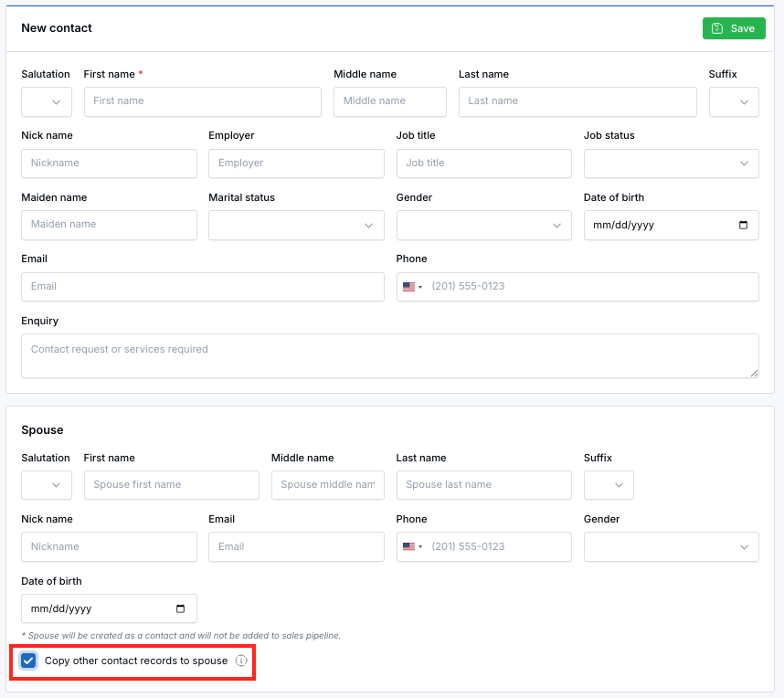Image resolution: width=784 pixels, height=698 pixels.
Task: Uncheck Copy other contact records to spouse
Action: point(29,661)
